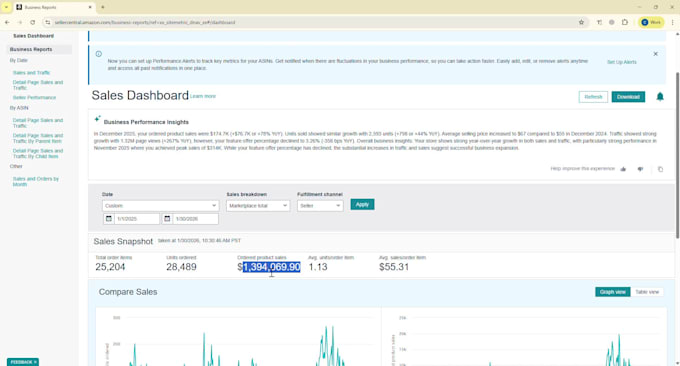The height and width of the screenshot is (366, 680).
Task: Click the highlighted 1,394,069.90 sales value
Action: pyautogui.click(x=271, y=267)
